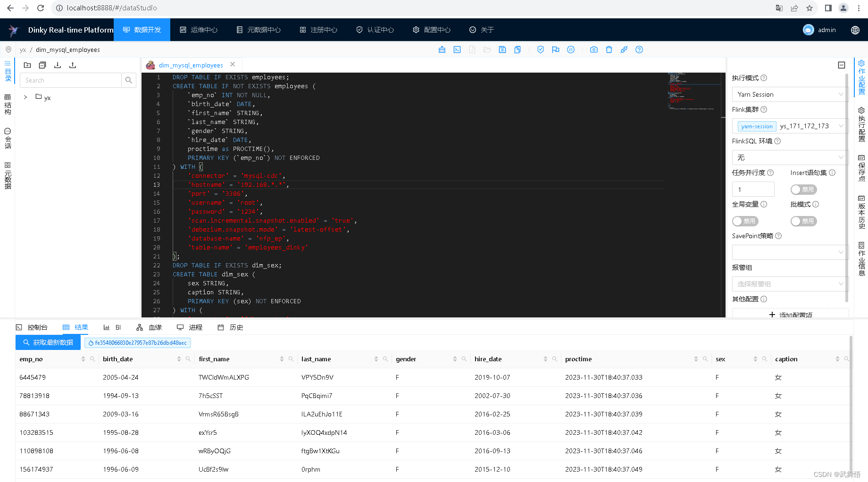Enable the 批模式 toggle

[803, 221]
